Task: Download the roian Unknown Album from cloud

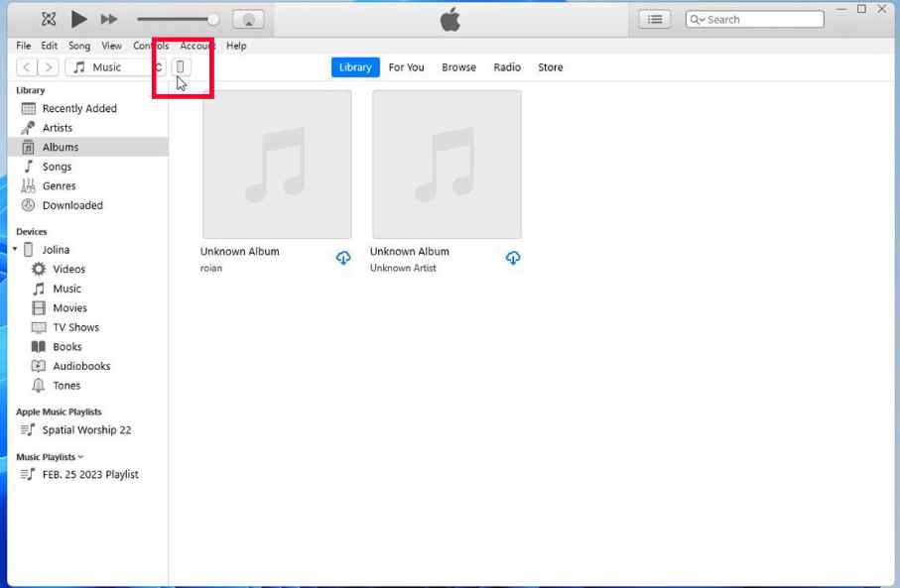Action: [343, 258]
